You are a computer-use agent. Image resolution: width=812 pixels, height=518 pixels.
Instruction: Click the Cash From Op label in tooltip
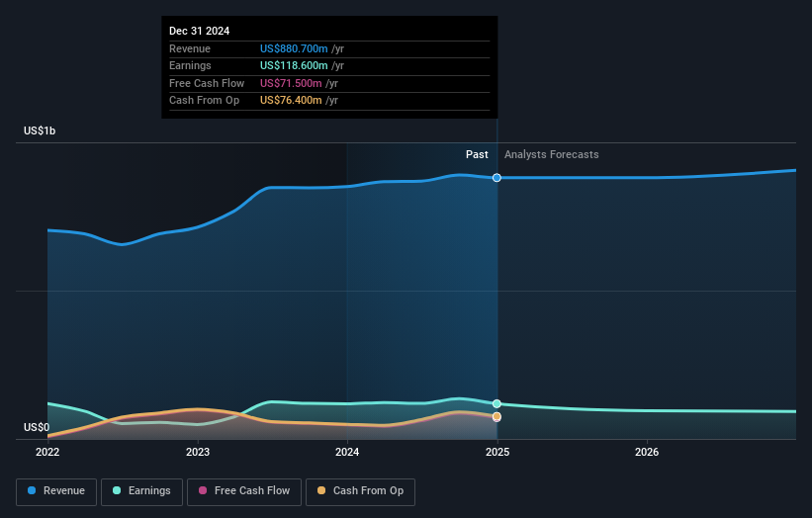click(204, 101)
